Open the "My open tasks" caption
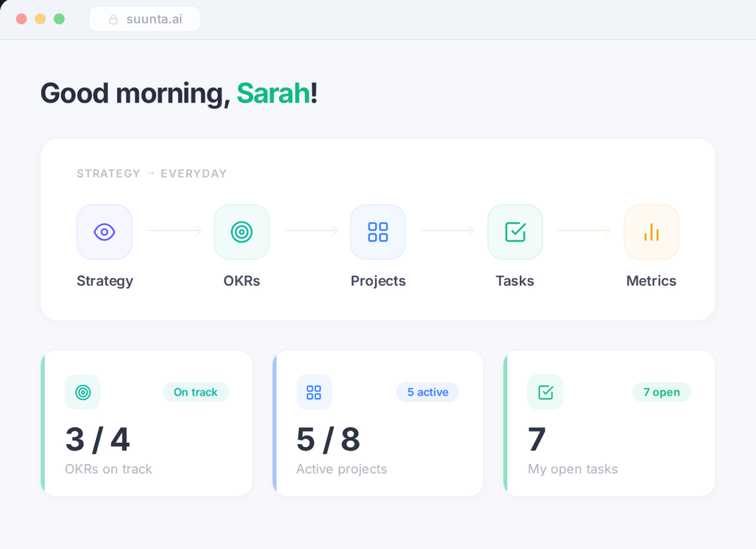The width and height of the screenshot is (756, 549). click(x=573, y=469)
